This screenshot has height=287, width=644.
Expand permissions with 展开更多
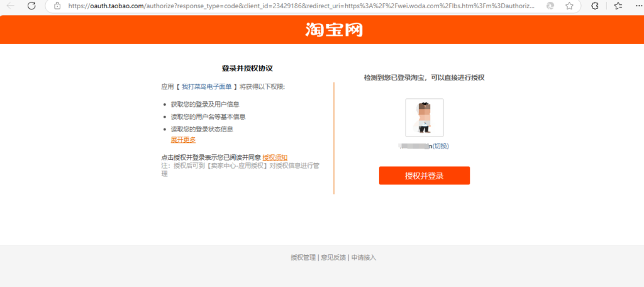pyautogui.click(x=183, y=140)
